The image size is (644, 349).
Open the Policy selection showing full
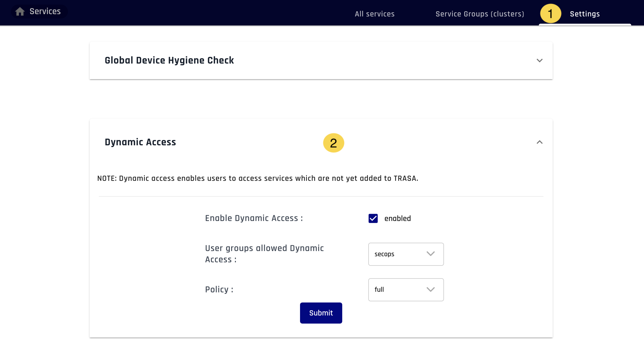(406, 289)
